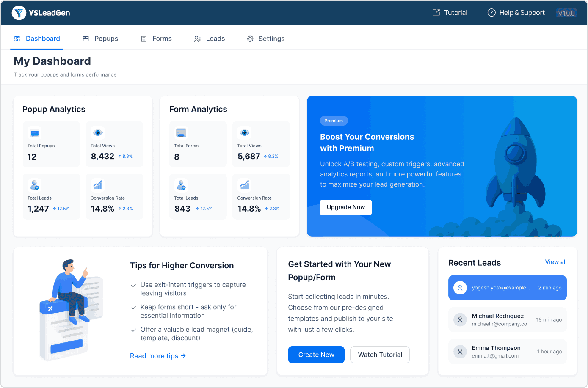This screenshot has width=588, height=388.
Task: Open View all recent leads link
Action: click(555, 262)
